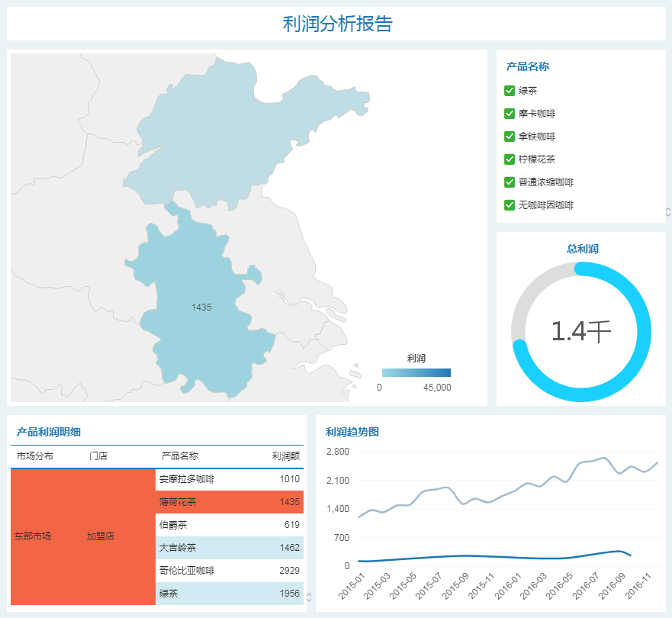The height and width of the screenshot is (618, 672).
Task: Select the map region labeled 1435
Action: [x=201, y=307]
